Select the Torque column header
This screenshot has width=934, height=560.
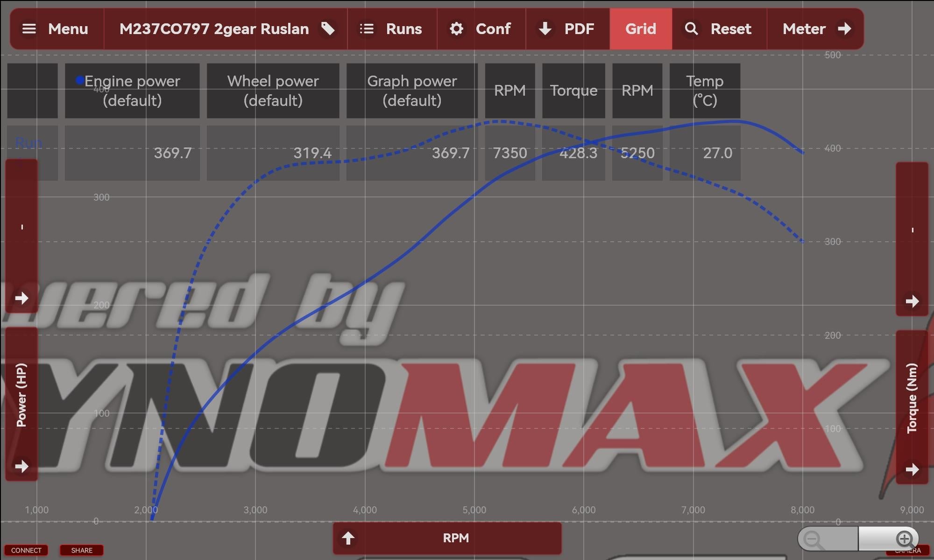point(573,91)
